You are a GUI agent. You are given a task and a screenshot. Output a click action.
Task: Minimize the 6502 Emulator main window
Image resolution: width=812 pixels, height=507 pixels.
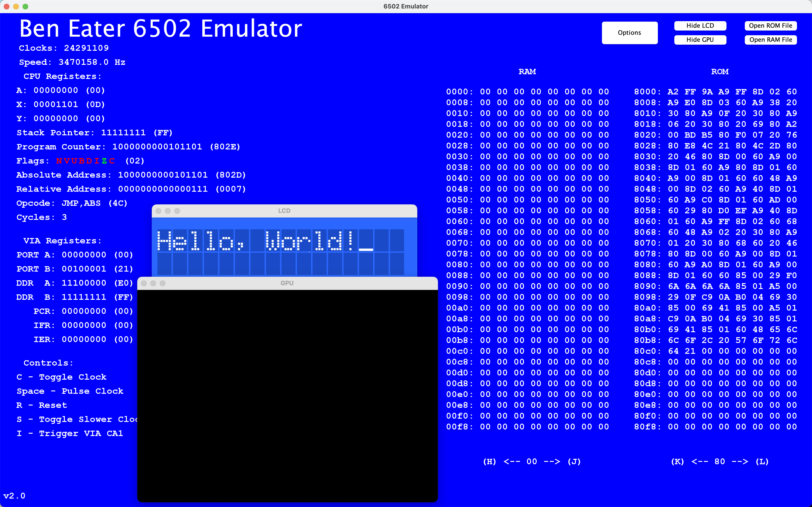(x=16, y=6)
